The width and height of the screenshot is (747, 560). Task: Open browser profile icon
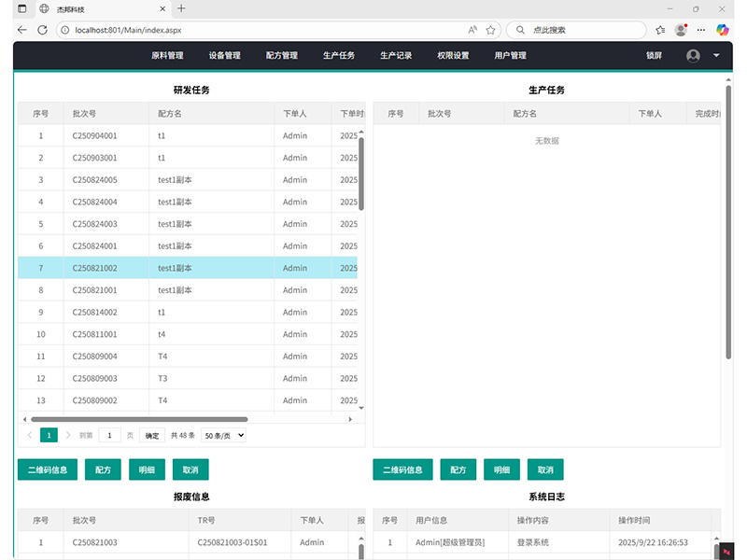click(x=681, y=30)
